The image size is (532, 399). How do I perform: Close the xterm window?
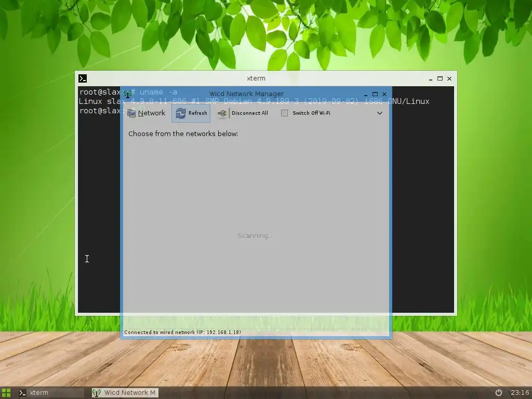click(x=449, y=78)
